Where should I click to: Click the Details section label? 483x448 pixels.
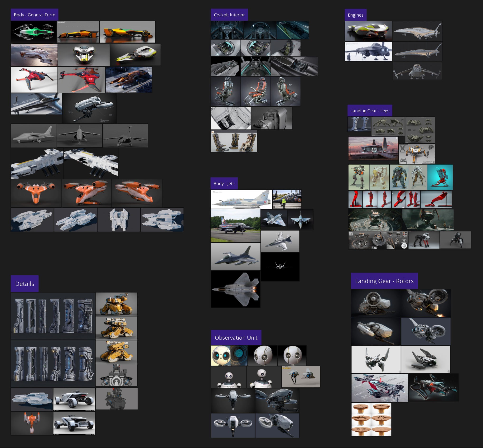[x=24, y=284]
